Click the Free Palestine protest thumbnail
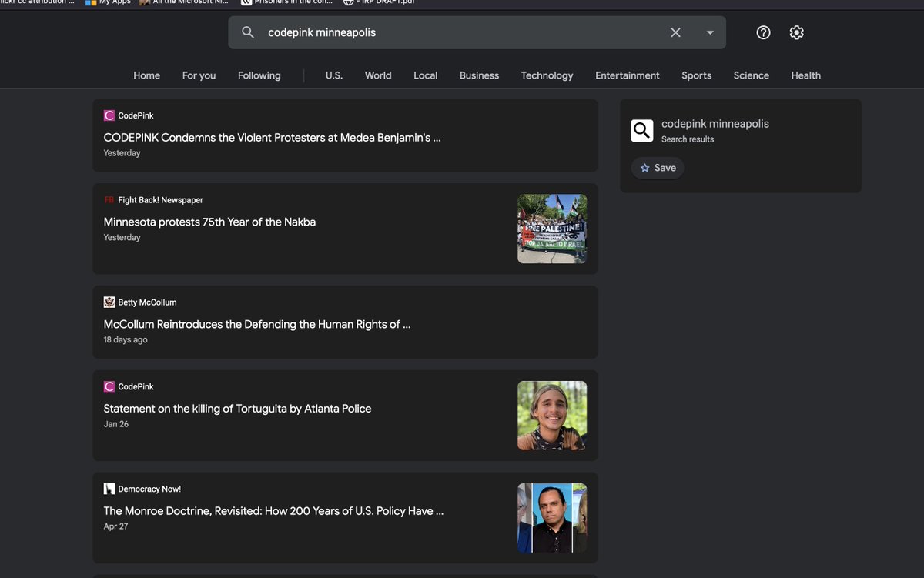The image size is (924, 578). click(552, 229)
